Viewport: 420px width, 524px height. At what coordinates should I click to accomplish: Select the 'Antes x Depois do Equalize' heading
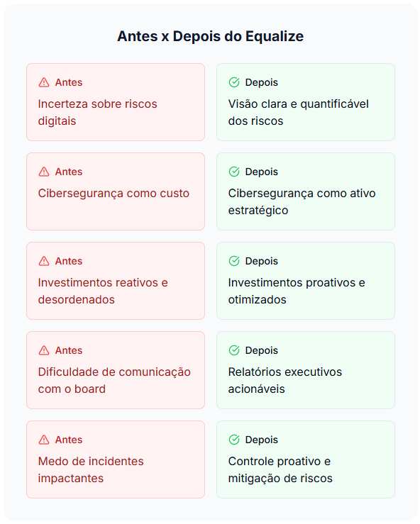[x=210, y=36]
